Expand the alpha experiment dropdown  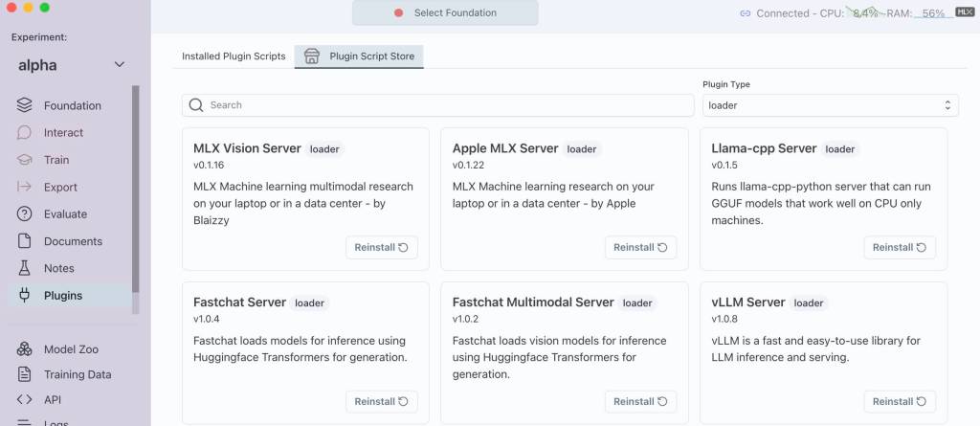(119, 65)
